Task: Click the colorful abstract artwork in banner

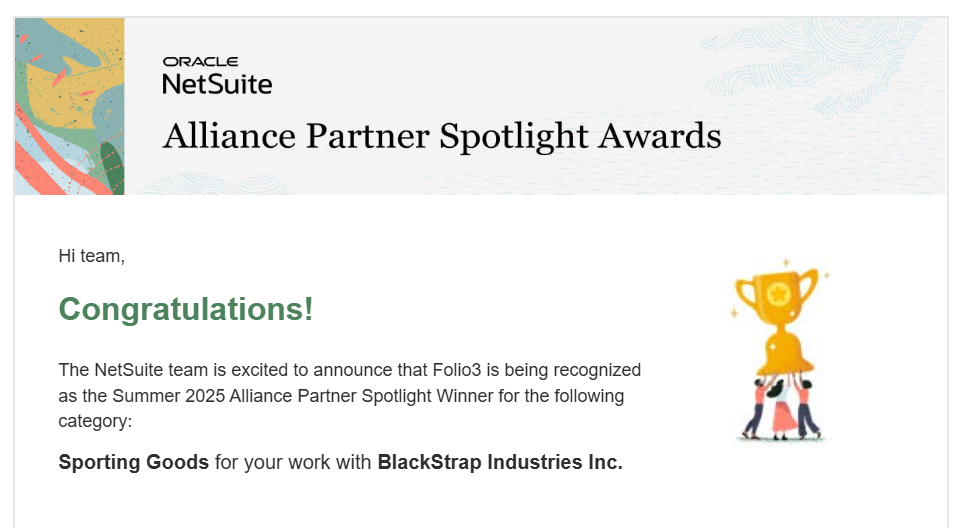Action: pyautogui.click(x=69, y=106)
